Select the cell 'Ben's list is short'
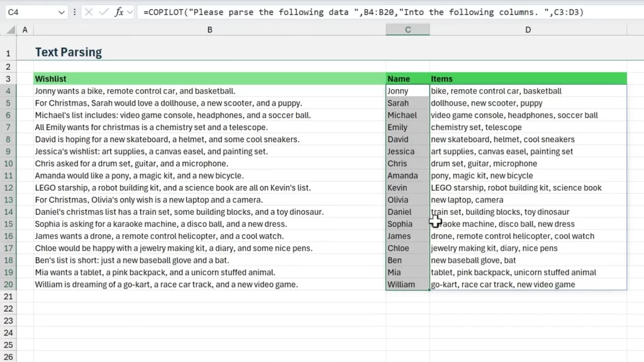This screenshot has height=362, width=644. tap(209, 260)
